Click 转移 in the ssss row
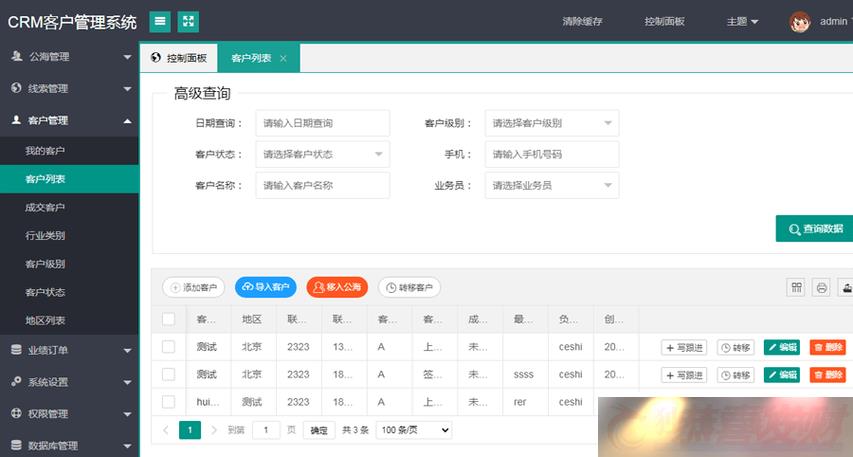The image size is (853, 457). pos(735,375)
